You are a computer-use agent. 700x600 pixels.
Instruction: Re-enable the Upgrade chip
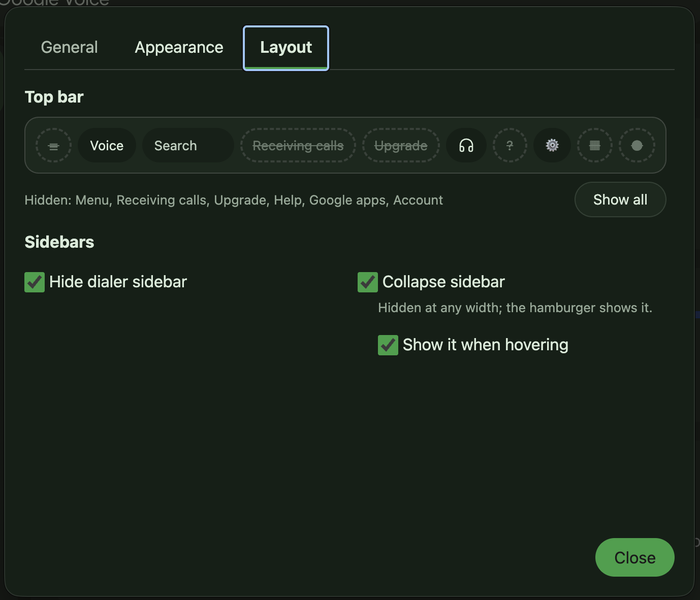click(401, 146)
